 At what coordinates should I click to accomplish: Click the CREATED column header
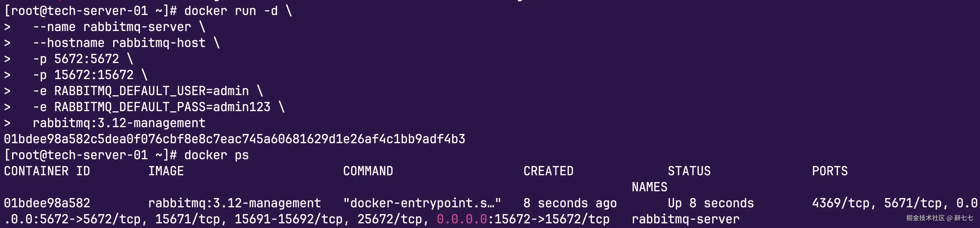[548, 171]
